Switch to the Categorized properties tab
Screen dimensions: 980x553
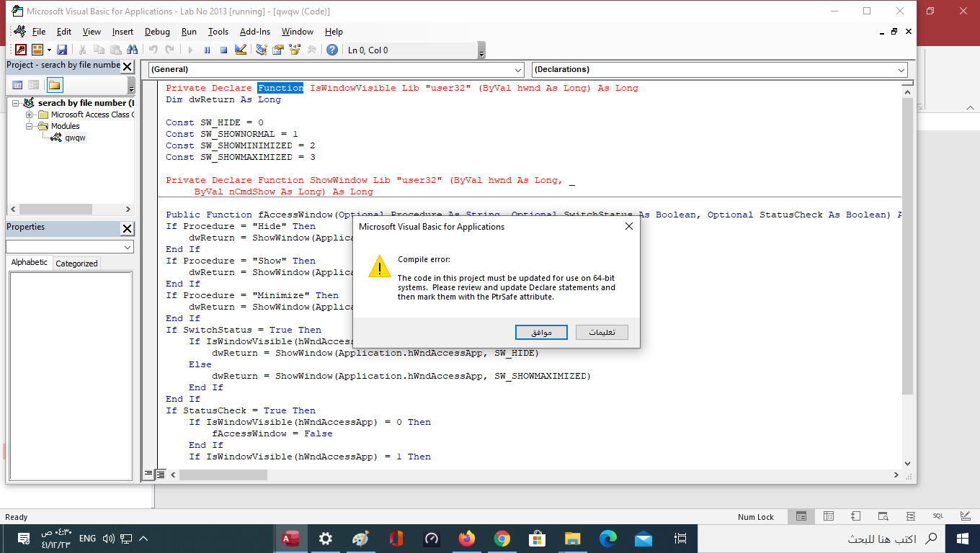coord(76,264)
